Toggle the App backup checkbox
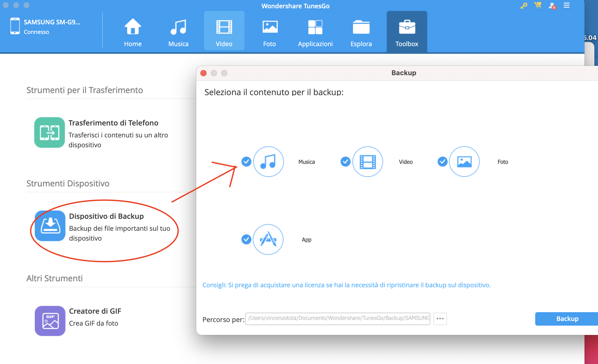 [246, 239]
